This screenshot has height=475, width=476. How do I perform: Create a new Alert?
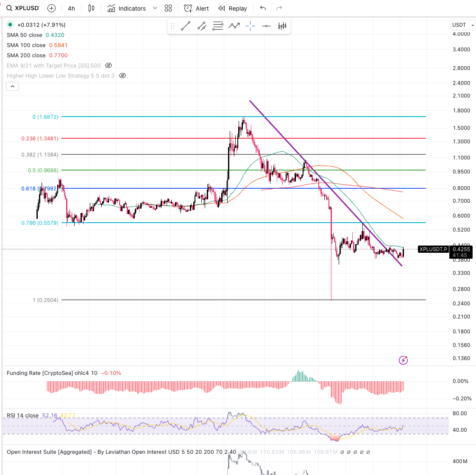(x=196, y=8)
